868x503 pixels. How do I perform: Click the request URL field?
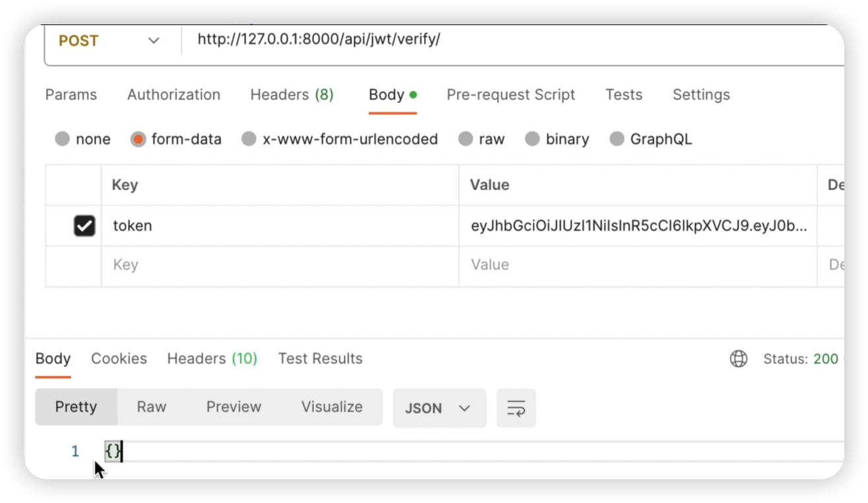click(x=462, y=40)
